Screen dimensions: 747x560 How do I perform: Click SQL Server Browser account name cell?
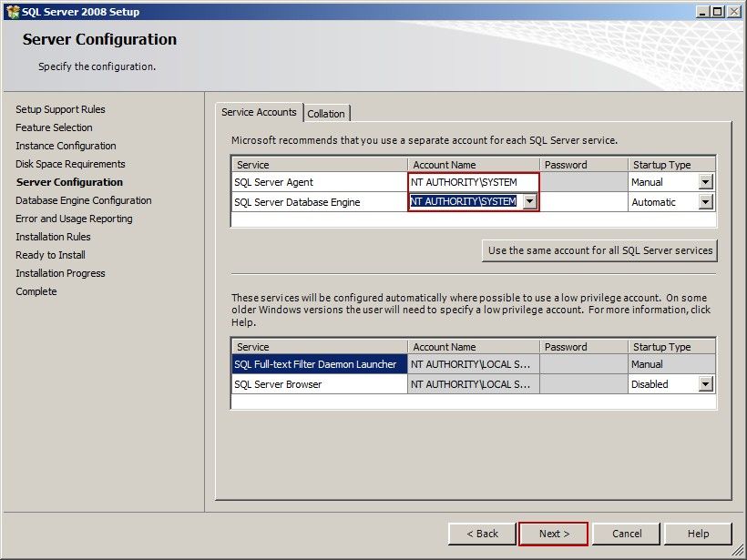pos(473,384)
